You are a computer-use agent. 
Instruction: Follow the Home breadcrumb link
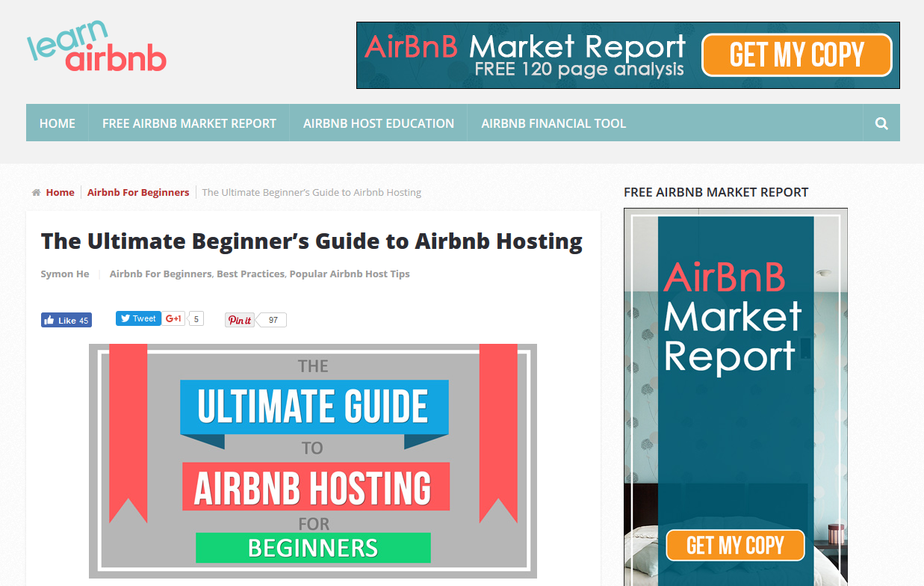coord(60,193)
